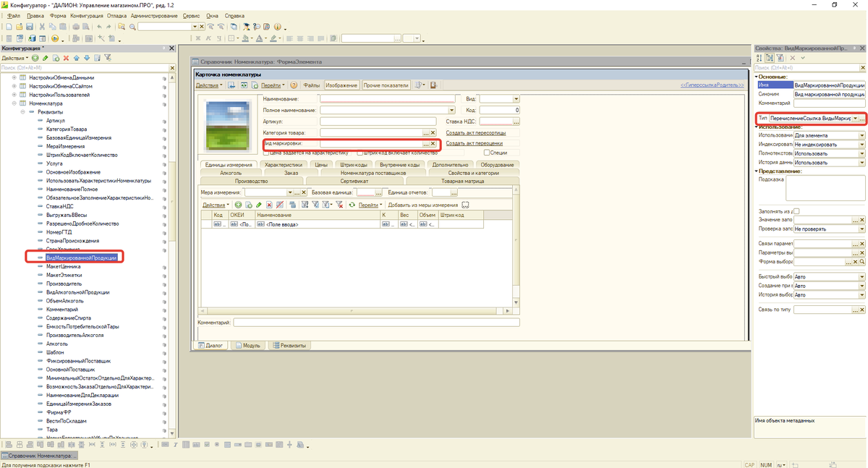868x468 pixels.
Task: Toggle 'Заполнять из' checkbox in Properties
Action: [x=796, y=210]
